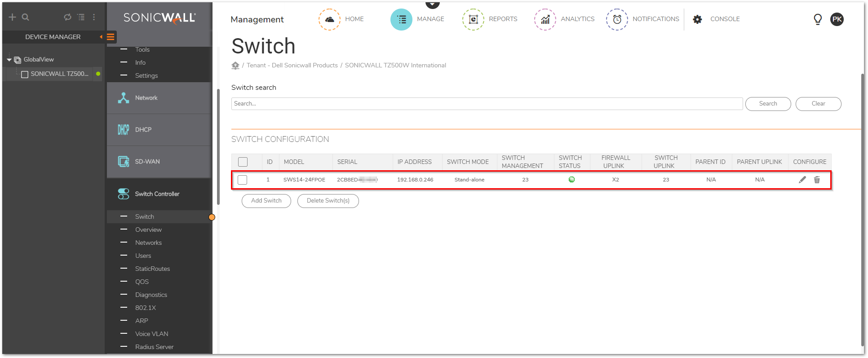Click the add (plus) icon in Device Manager
The width and height of the screenshot is (868, 358).
(x=13, y=17)
